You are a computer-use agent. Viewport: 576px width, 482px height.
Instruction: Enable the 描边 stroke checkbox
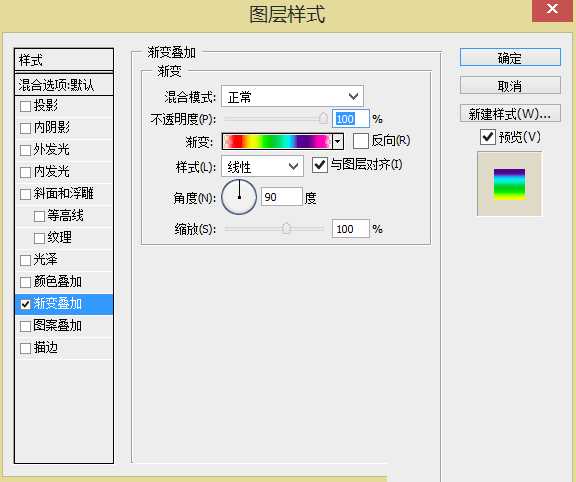pos(25,348)
